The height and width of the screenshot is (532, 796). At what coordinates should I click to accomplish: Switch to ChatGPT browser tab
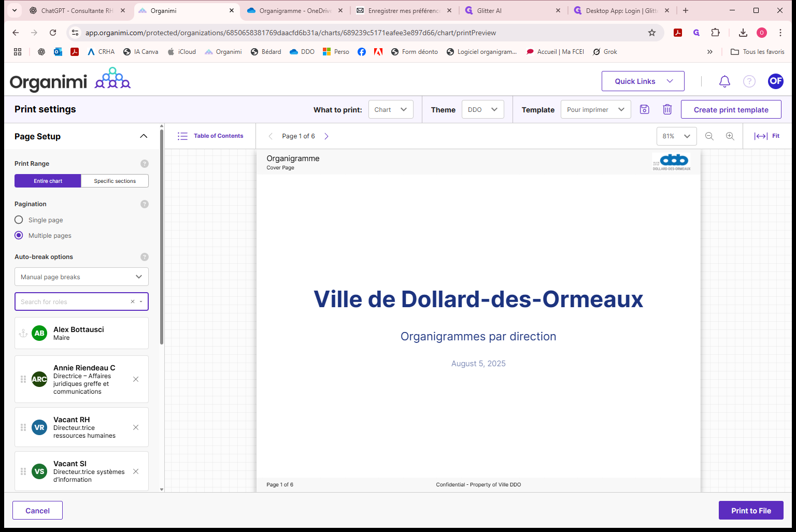pos(78,10)
